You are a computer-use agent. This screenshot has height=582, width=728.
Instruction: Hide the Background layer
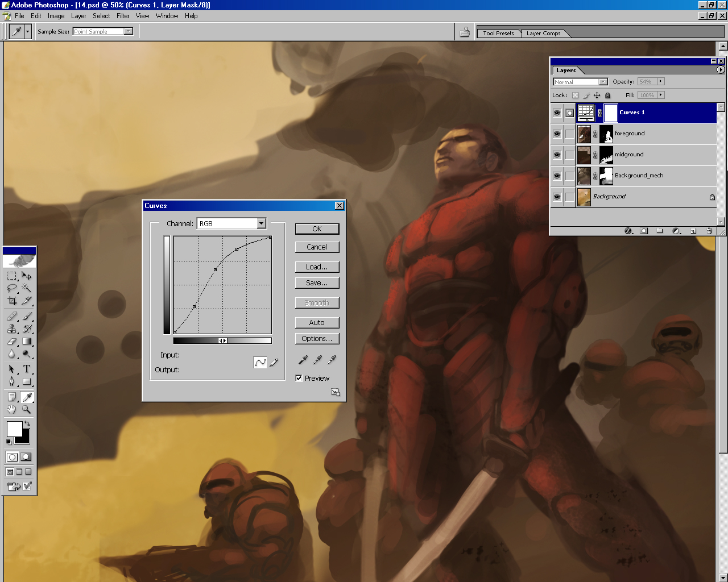(557, 197)
